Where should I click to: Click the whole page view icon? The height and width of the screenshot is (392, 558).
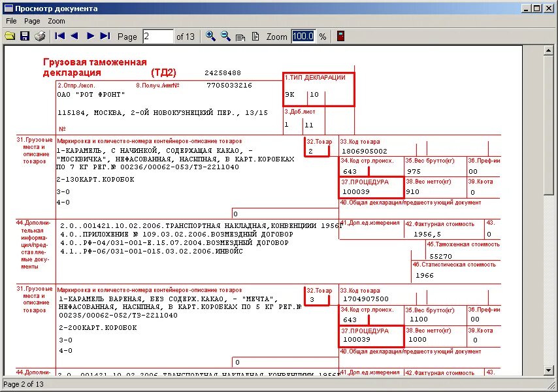coord(255,37)
